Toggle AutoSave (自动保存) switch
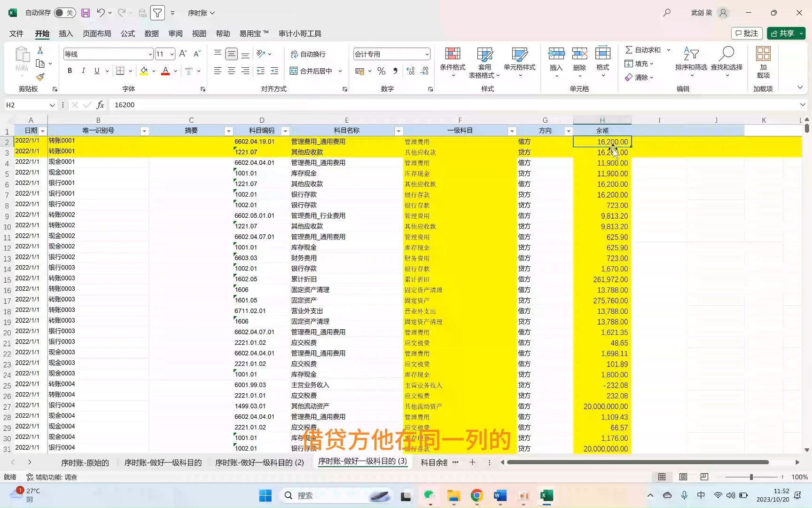This screenshot has width=812, height=508. [x=64, y=13]
